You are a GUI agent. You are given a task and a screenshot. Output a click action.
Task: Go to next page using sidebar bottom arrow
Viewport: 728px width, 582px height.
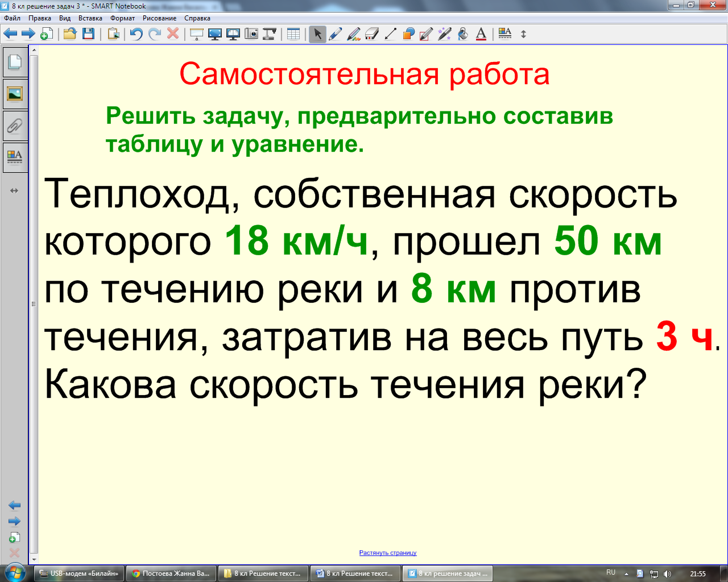14,521
